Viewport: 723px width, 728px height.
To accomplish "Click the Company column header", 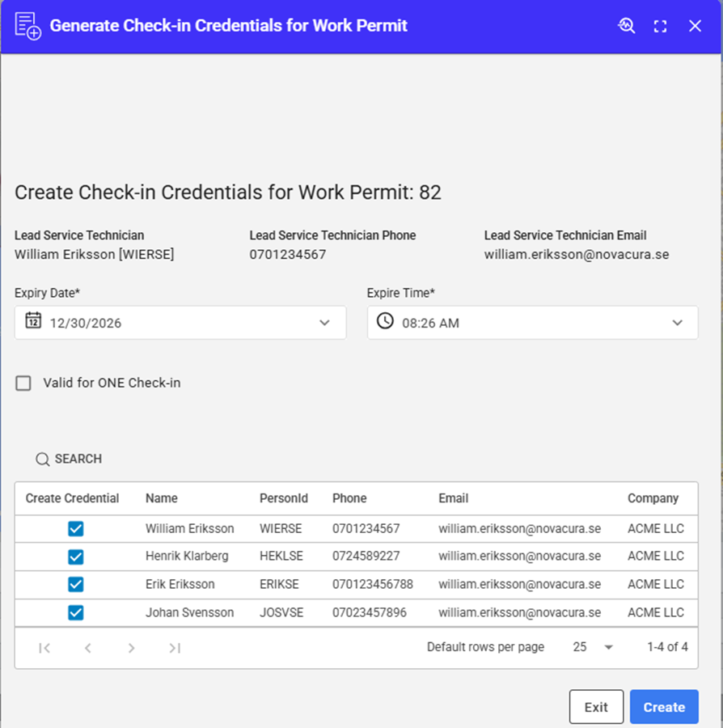I will tap(653, 498).
